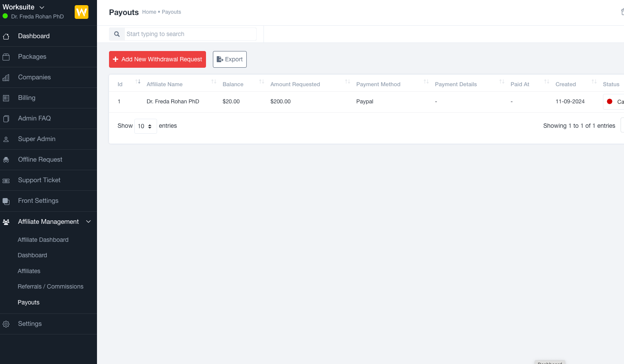
Task: Collapse the Affiliate Management submenu
Action: tap(88, 222)
